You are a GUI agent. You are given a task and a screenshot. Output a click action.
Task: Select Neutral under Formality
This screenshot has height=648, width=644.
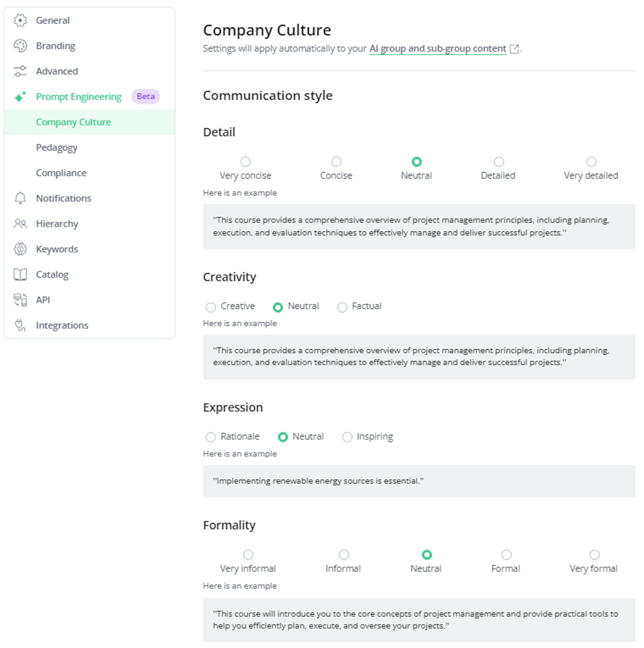pos(427,555)
